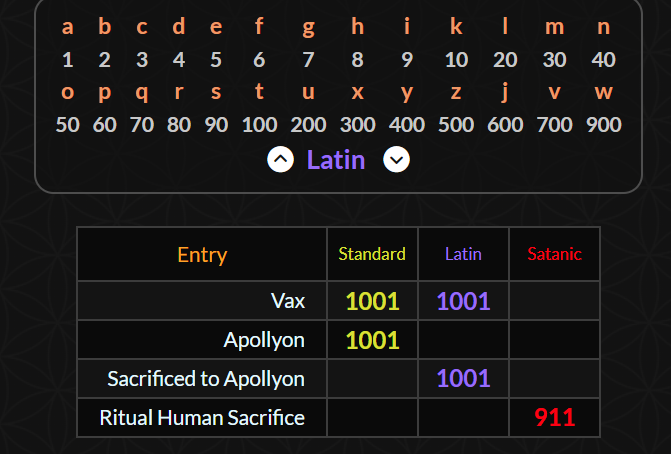Click the value 500 under z
This screenshot has height=454, width=671.
(456, 125)
